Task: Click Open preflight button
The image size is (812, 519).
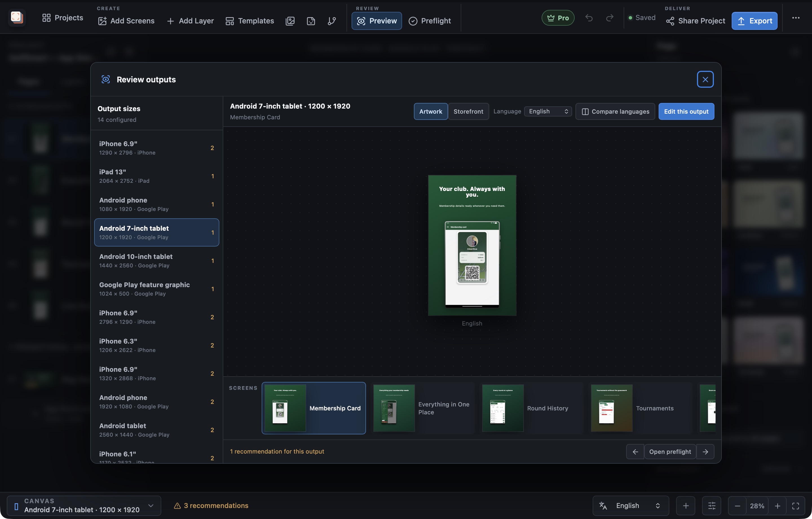Action: 670,452
